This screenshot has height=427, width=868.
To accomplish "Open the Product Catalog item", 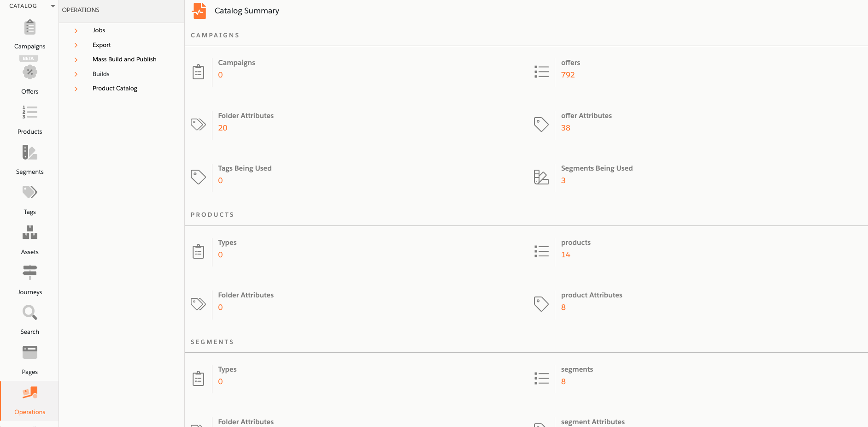I will click(115, 89).
